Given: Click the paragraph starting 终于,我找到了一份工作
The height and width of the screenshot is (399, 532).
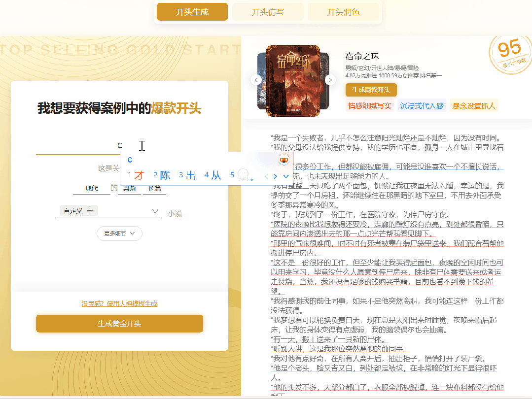Looking at the screenshot, I should 360,215.
